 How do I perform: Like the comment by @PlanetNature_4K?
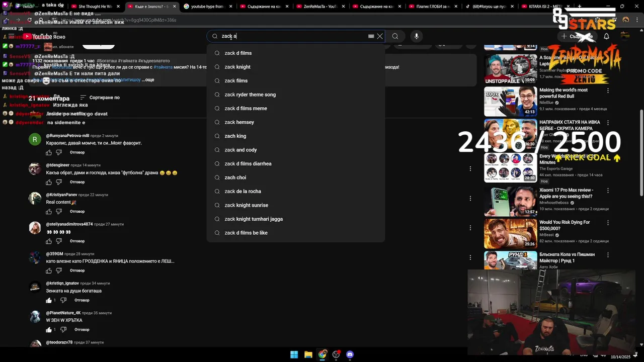tap(49, 330)
